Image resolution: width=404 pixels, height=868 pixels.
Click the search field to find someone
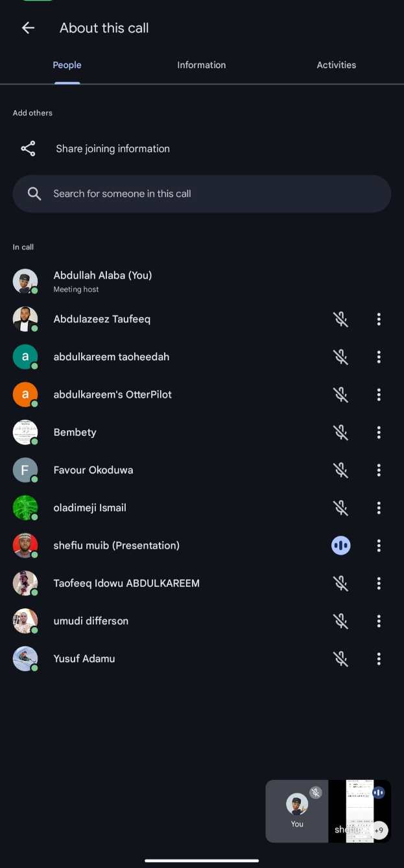(x=202, y=193)
